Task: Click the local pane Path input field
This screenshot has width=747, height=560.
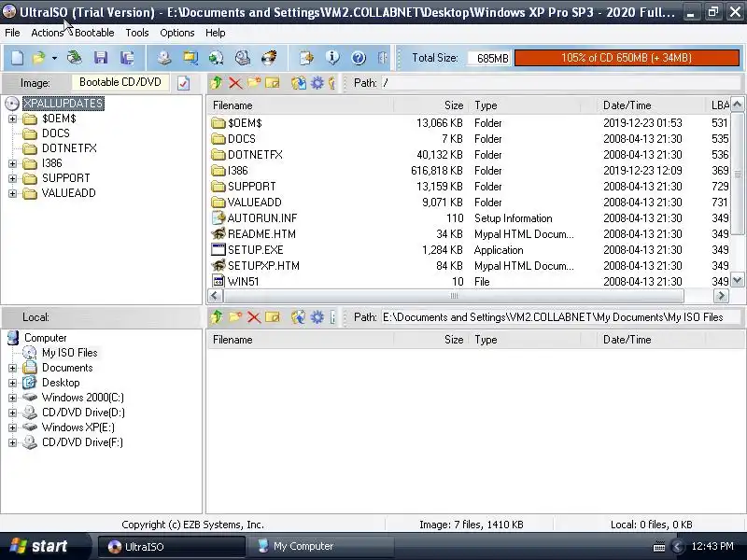Action: click(x=560, y=317)
